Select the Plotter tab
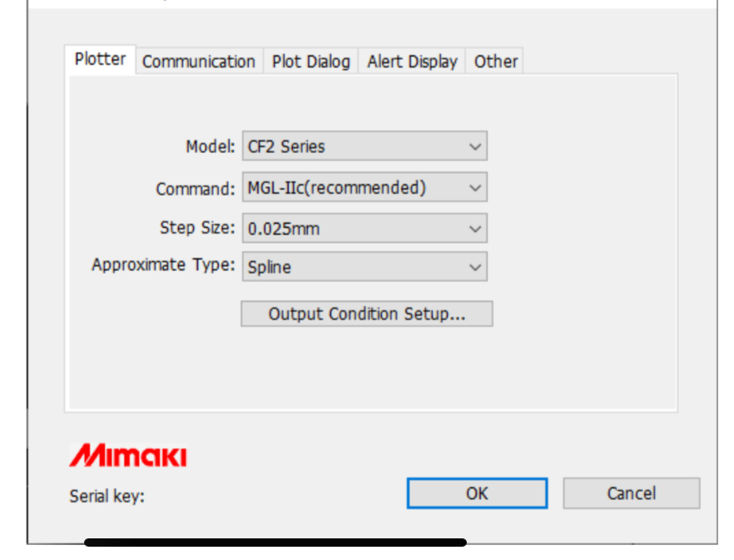This screenshot has width=734, height=560. (100, 59)
